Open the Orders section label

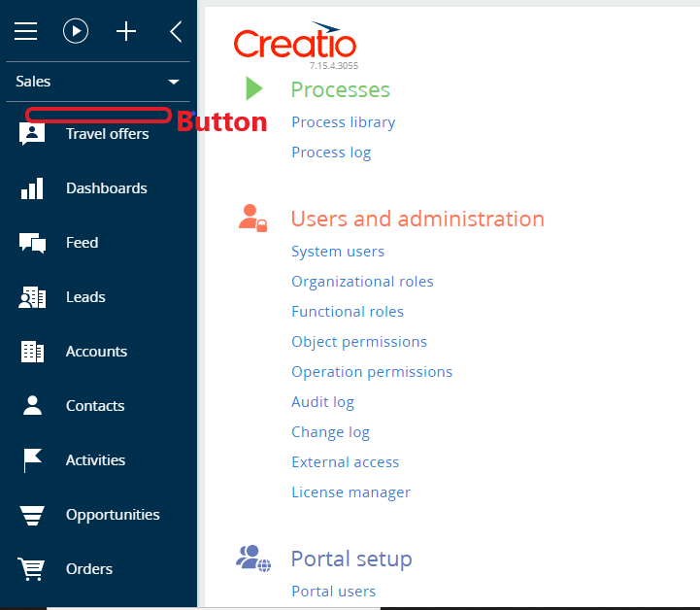pos(89,569)
